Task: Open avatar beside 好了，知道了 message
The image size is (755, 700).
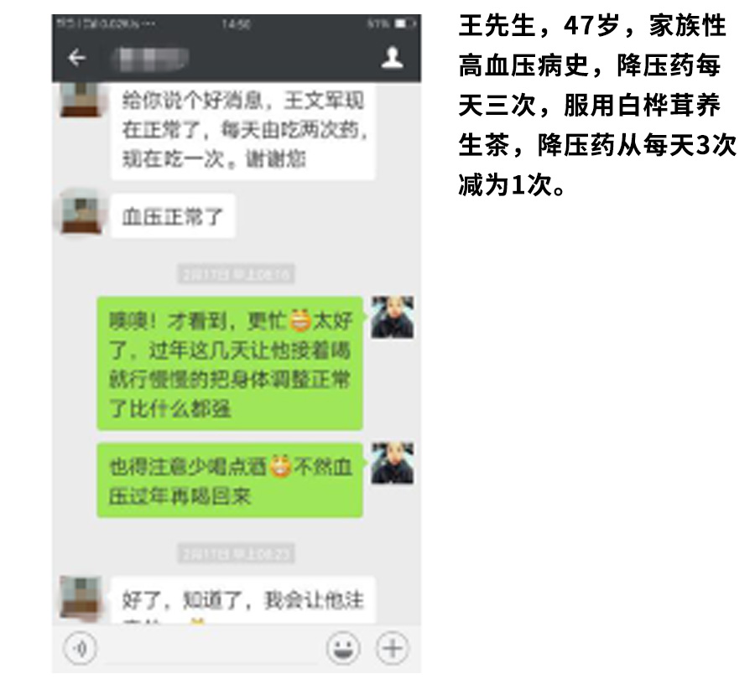Action: pyautogui.click(x=81, y=597)
